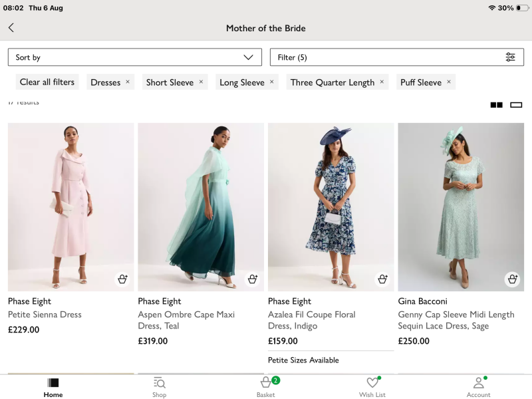Click the £229.00 price
532x399 pixels.
pos(24,329)
